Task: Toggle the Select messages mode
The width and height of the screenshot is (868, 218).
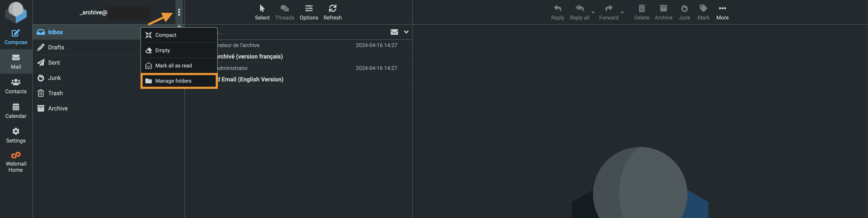Action: (x=262, y=12)
